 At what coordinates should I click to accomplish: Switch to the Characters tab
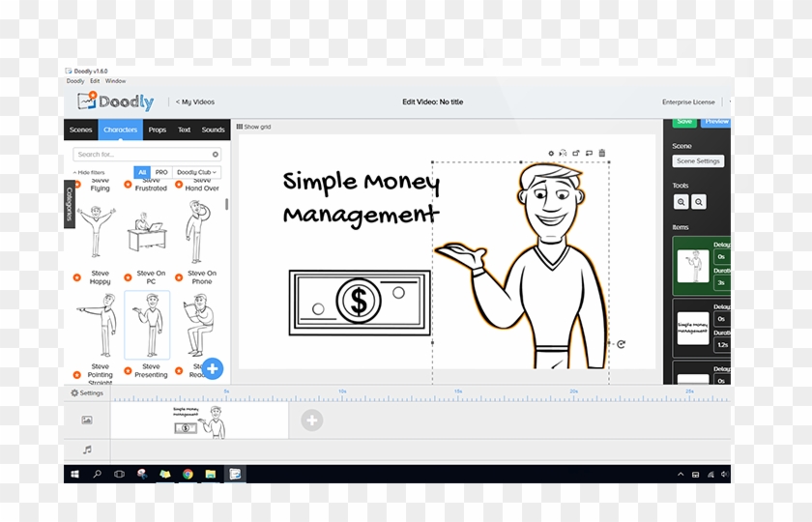(x=120, y=130)
